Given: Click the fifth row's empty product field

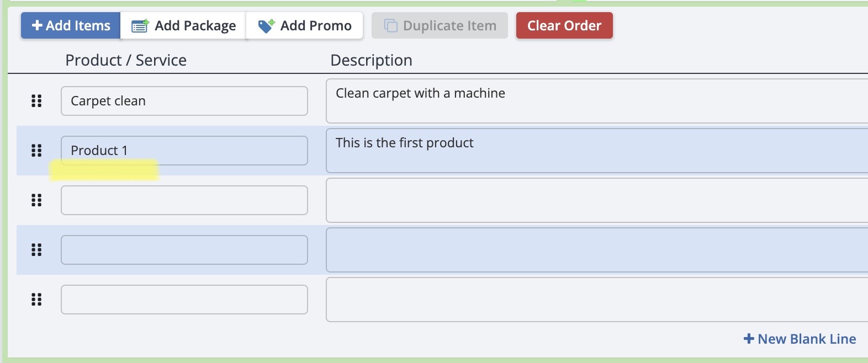Looking at the screenshot, I should pyautogui.click(x=184, y=300).
